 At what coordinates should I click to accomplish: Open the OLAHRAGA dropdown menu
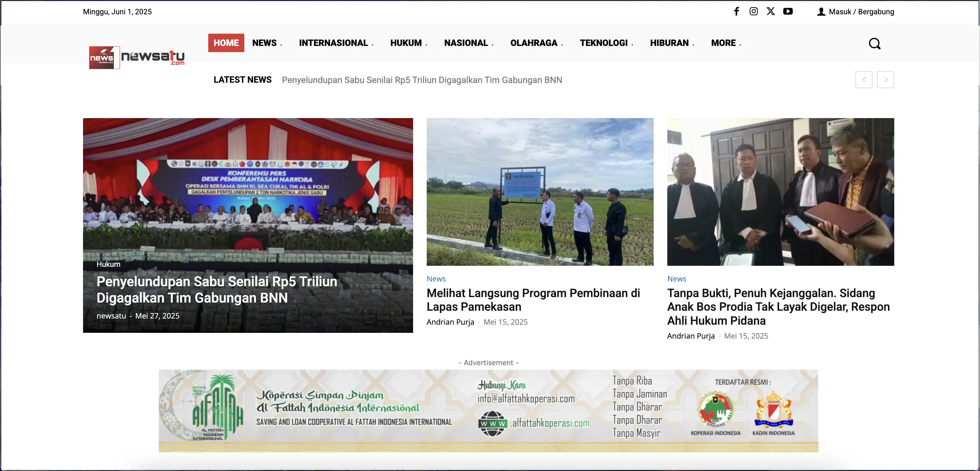pyautogui.click(x=536, y=43)
